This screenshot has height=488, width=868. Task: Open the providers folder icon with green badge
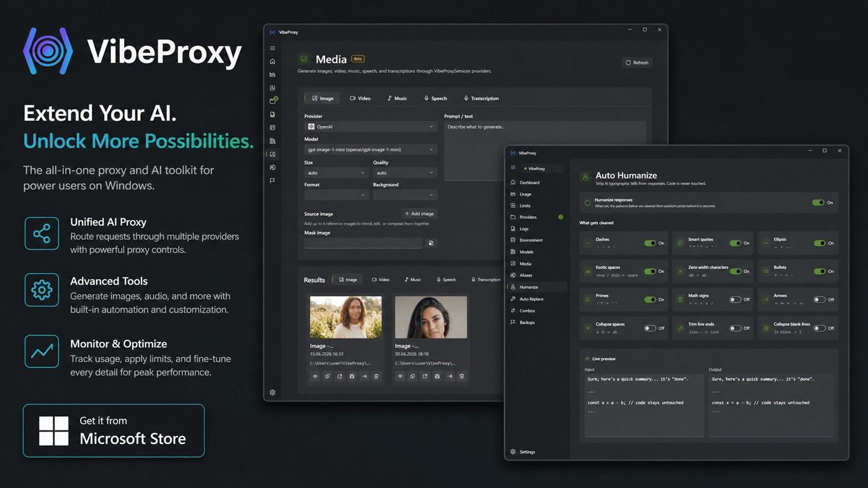coord(273,100)
